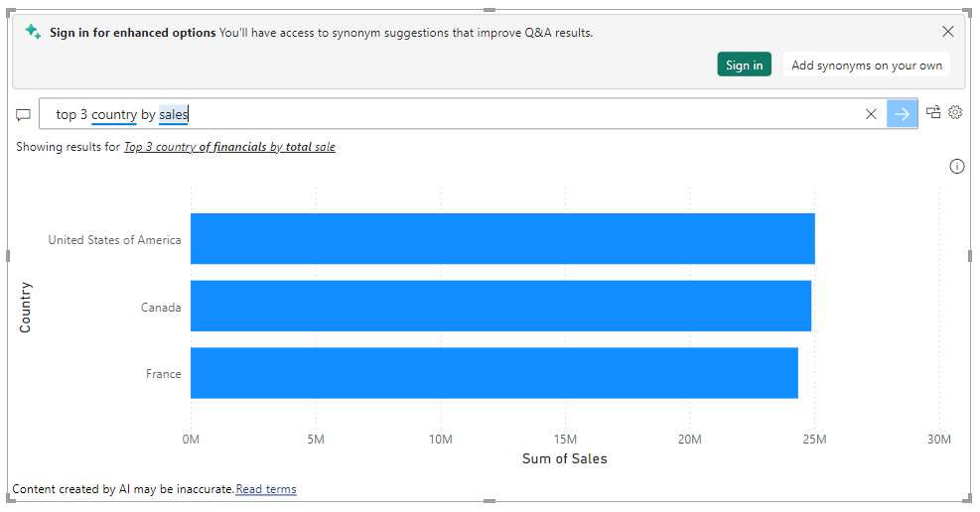Open the Read terms link

coord(266,489)
